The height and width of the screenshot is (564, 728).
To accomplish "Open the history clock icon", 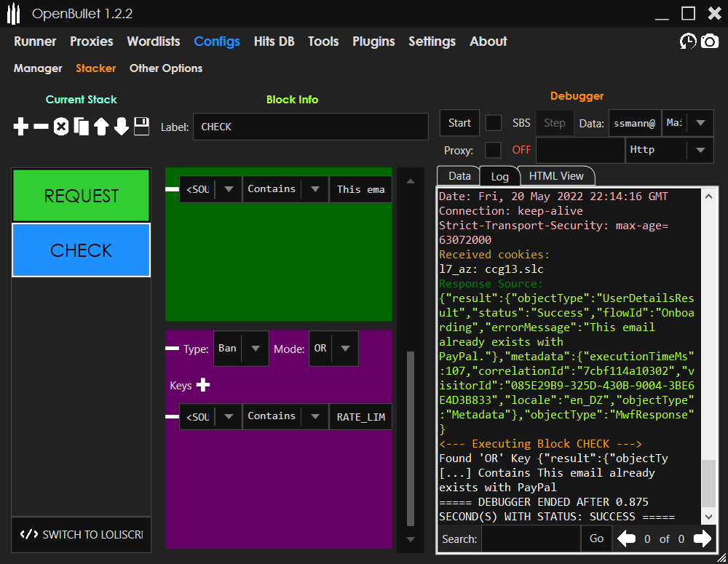I will click(688, 41).
